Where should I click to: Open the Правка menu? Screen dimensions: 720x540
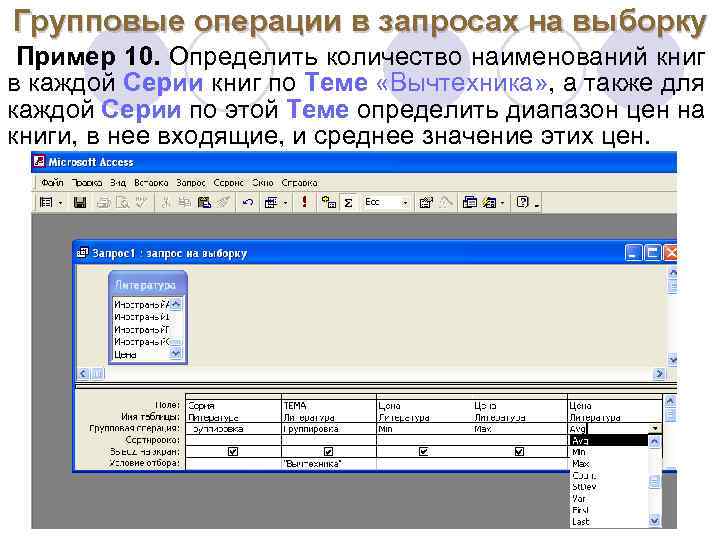(x=87, y=183)
